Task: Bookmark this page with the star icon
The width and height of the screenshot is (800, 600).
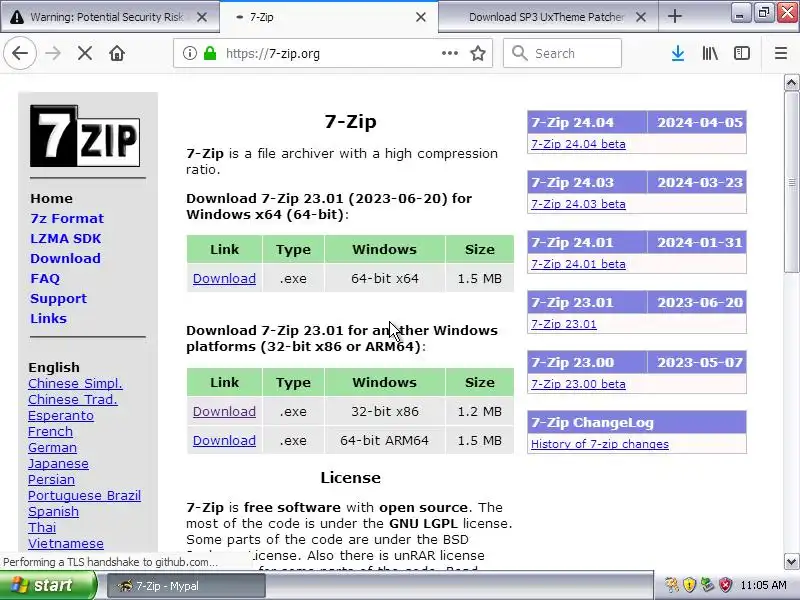Action: 478,53
